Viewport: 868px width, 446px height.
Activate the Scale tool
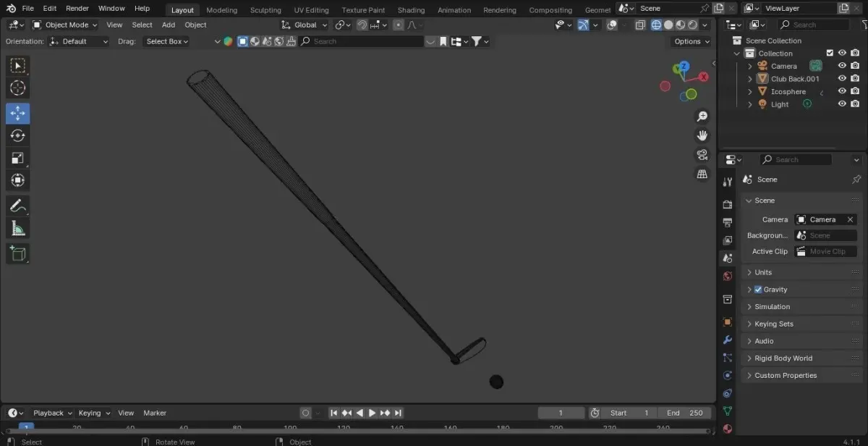pyautogui.click(x=18, y=158)
